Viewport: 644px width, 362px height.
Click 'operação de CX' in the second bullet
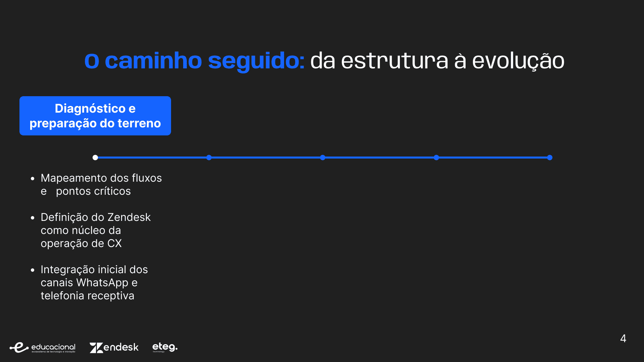pyautogui.click(x=81, y=244)
